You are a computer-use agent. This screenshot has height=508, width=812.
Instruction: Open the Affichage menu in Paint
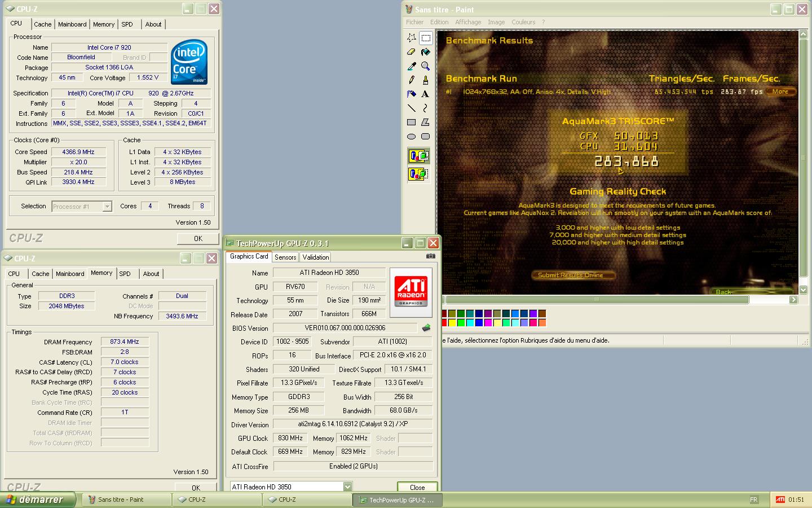pos(468,22)
